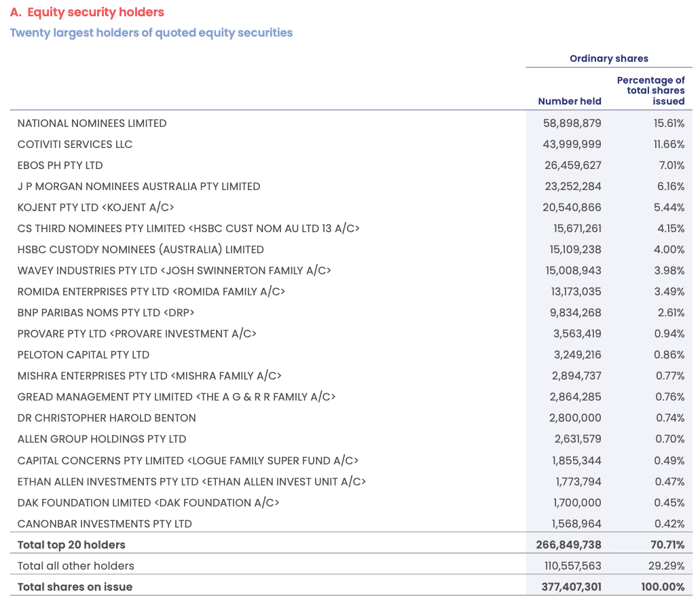Click the percentage 100.00%
Screen dimensions: 700x609
(x=663, y=587)
